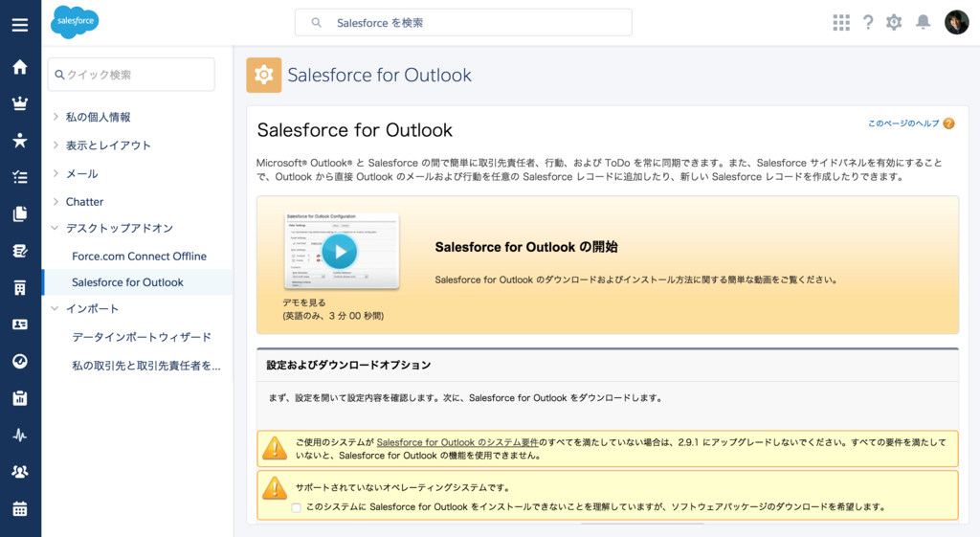
Task: Click the Salesforce cloud logo
Action: point(75,22)
